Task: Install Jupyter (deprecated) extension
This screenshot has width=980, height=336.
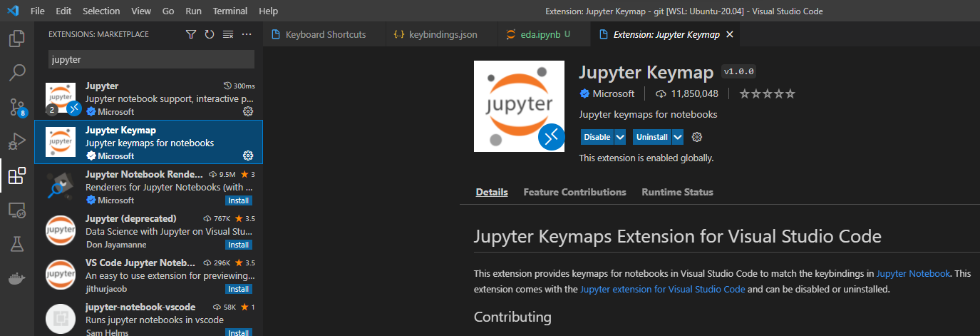Action: pyautogui.click(x=239, y=245)
